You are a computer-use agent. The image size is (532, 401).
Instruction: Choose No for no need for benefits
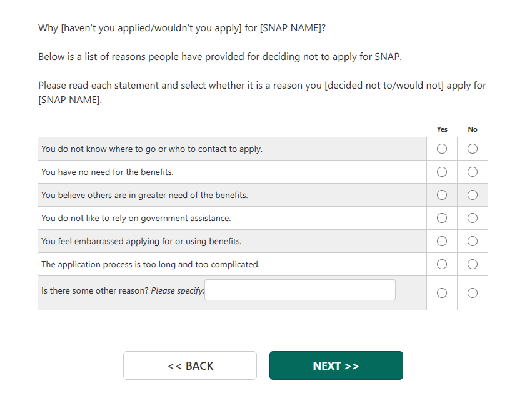pyautogui.click(x=473, y=172)
